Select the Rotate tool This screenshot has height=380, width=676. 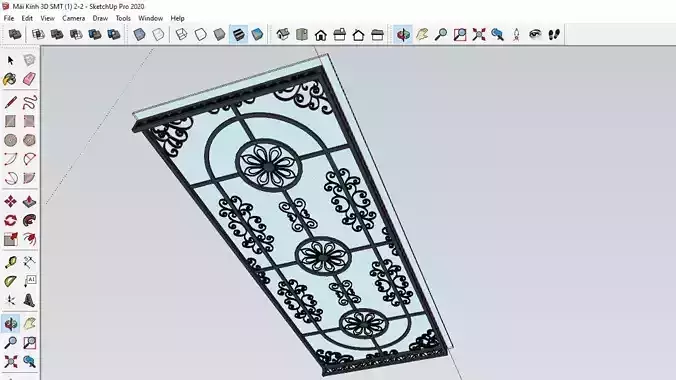[x=10, y=220]
